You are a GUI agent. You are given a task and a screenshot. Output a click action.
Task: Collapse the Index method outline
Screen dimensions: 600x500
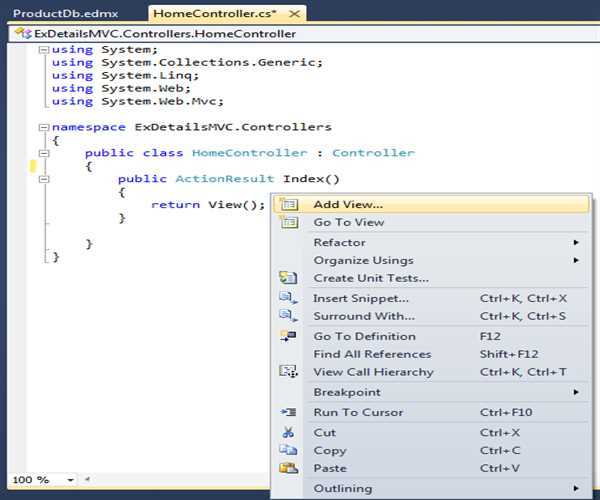(x=43, y=179)
